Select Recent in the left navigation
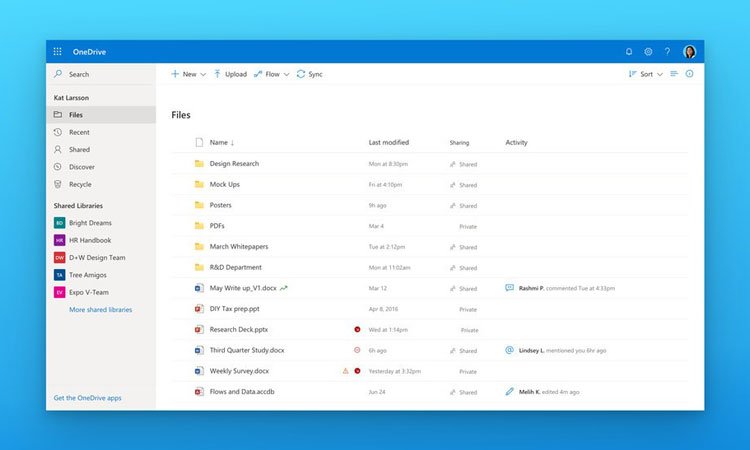Viewport: 750px width, 450px height. pos(79,132)
